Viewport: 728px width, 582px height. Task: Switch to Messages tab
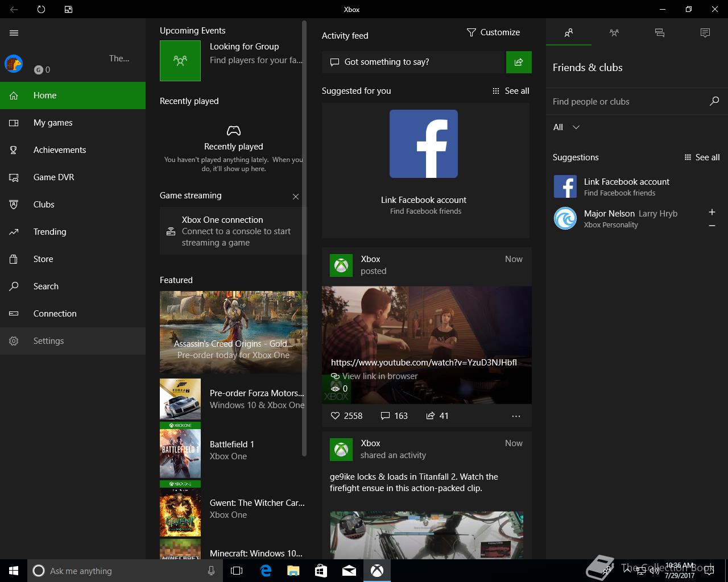point(660,33)
